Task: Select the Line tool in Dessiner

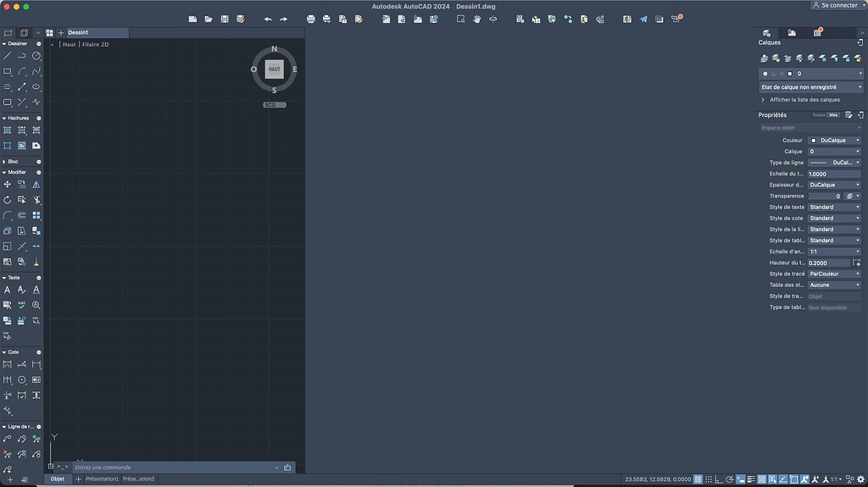Action: (7, 56)
